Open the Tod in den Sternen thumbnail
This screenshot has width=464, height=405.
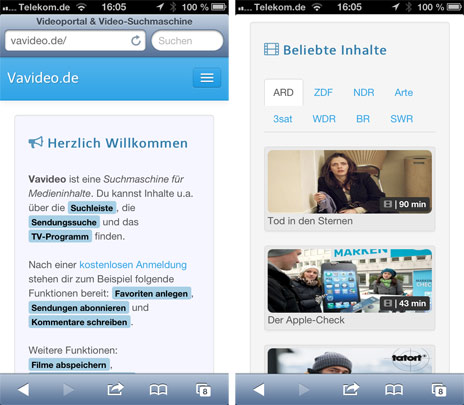350,182
